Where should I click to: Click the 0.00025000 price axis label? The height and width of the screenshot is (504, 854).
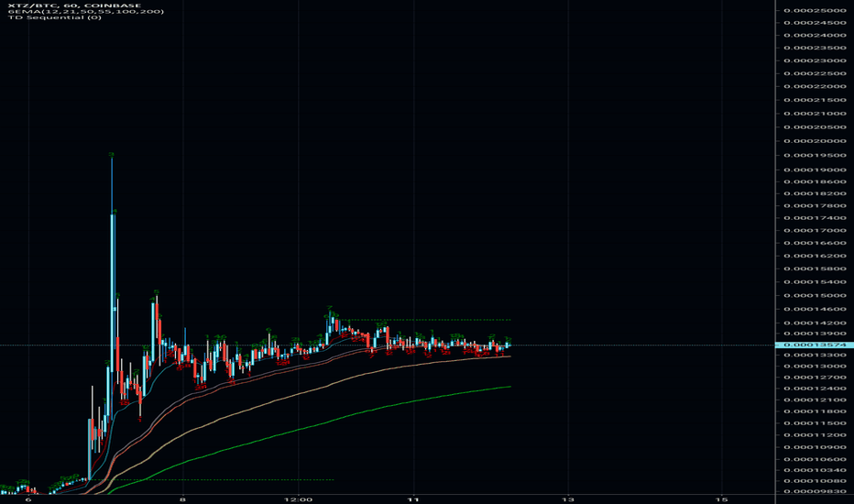815,10
